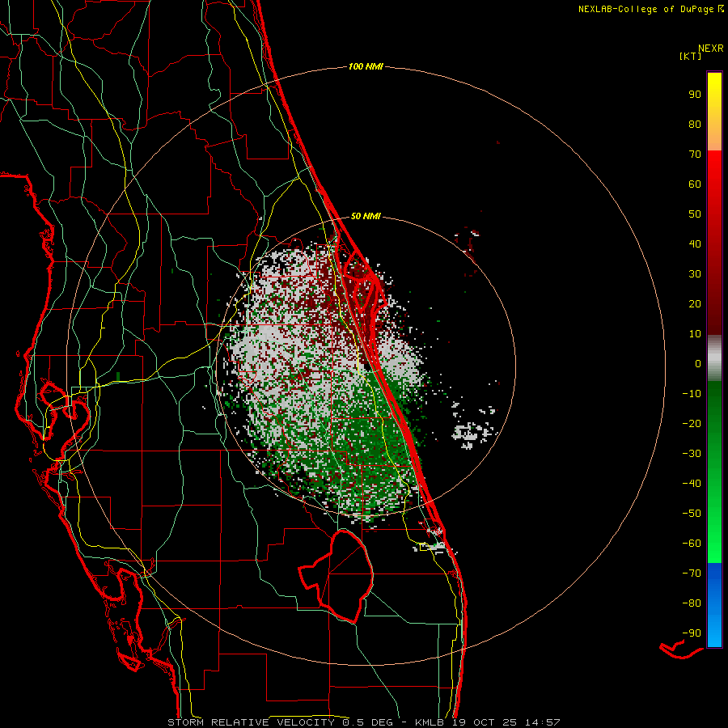Click the -20 knot scale label
728x728 pixels.
(692, 423)
